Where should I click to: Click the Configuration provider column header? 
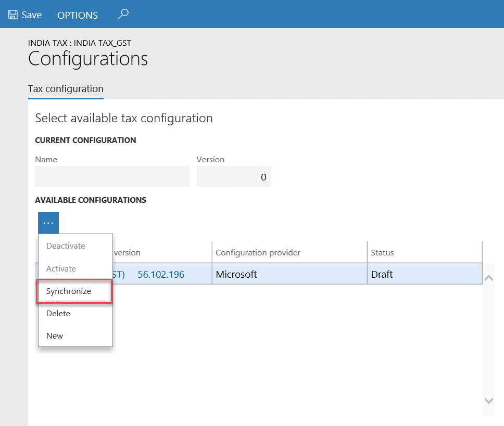pyautogui.click(x=289, y=253)
